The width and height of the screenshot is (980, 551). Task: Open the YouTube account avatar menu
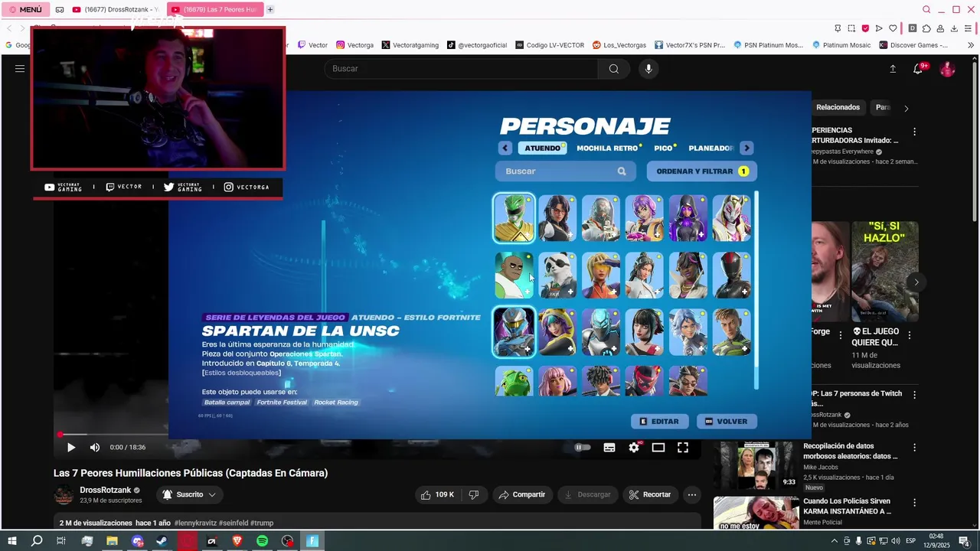[948, 69]
